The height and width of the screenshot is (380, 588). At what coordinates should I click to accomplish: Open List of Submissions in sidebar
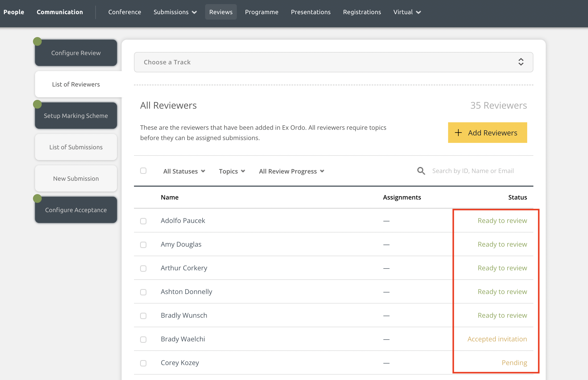click(x=76, y=147)
